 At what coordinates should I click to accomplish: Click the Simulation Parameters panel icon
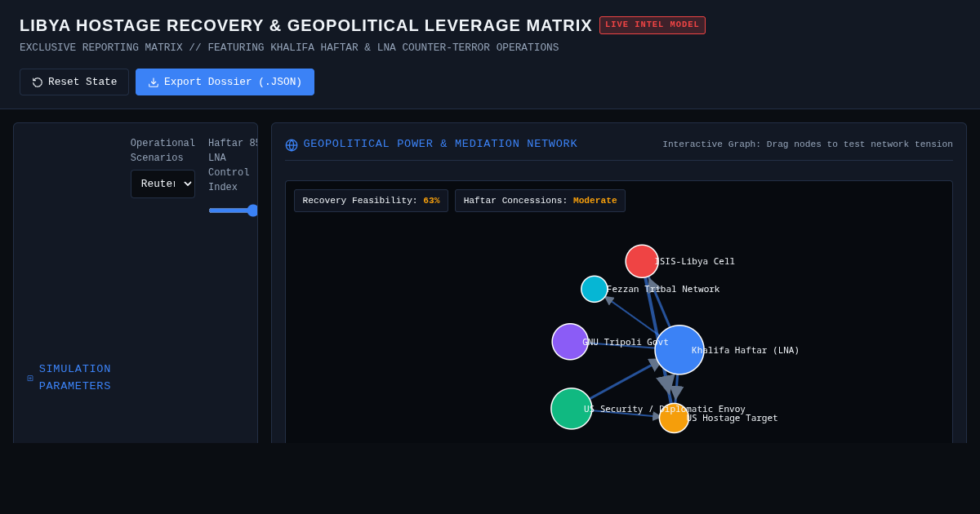pos(30,378)
